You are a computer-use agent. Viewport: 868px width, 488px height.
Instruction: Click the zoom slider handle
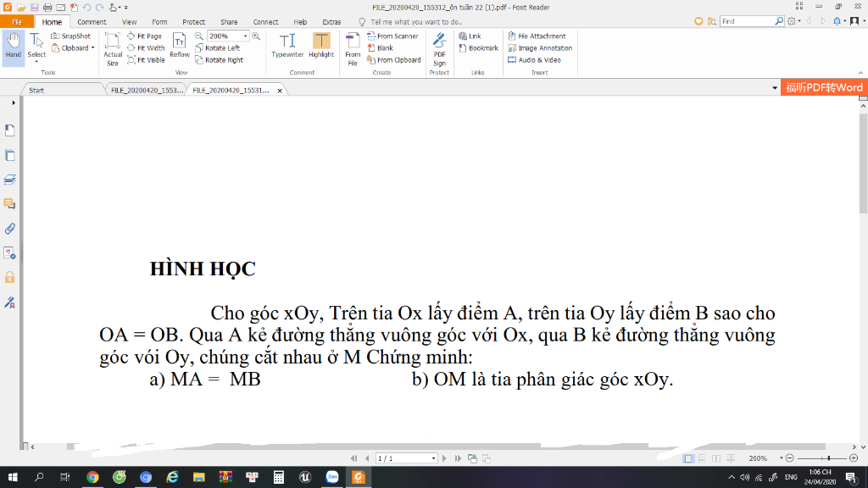point(829,458)
